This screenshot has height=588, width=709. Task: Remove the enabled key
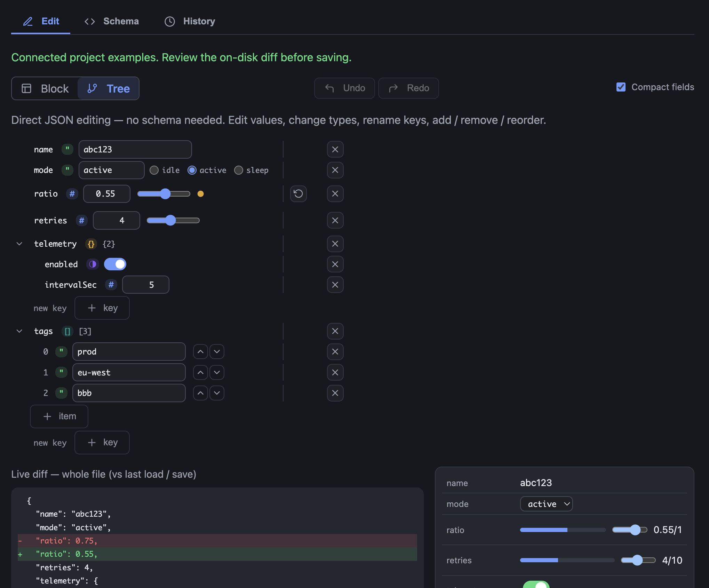click(335, 264)
